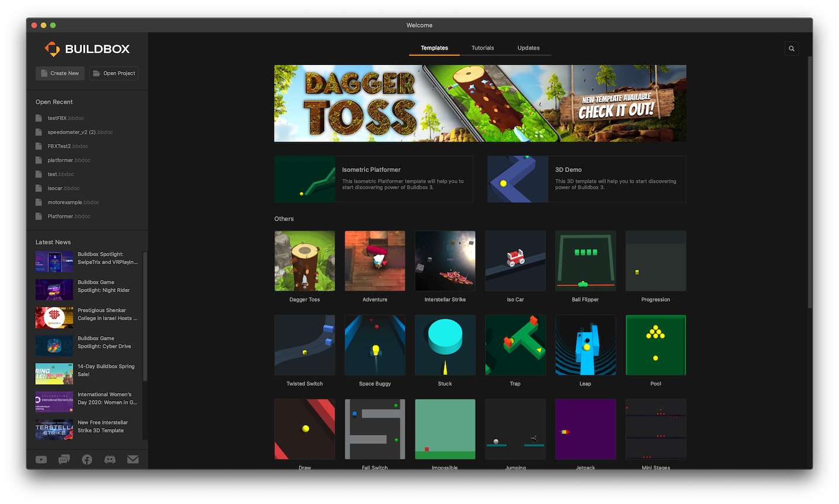Switch to the Updates tab
Viewport: 839px width, 504px height.
click(528, 48)
